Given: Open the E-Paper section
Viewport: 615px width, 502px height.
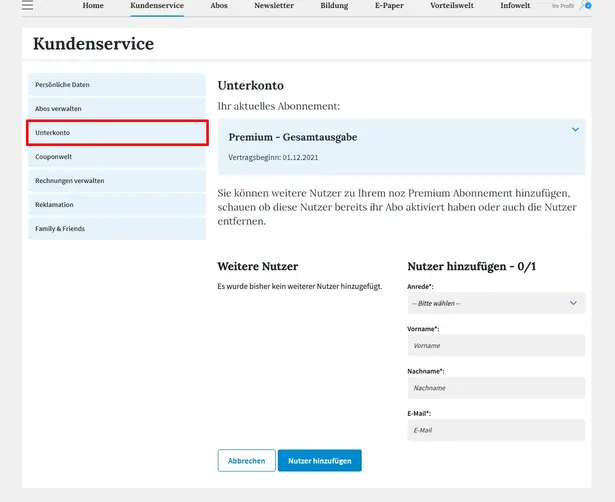Looking at the screenshot, I should coord(389,6).
